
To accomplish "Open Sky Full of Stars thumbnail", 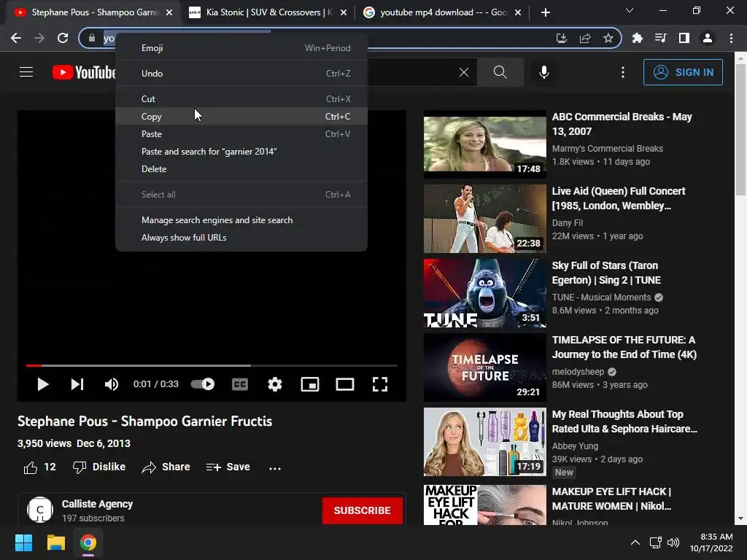I will coord(485,293).
